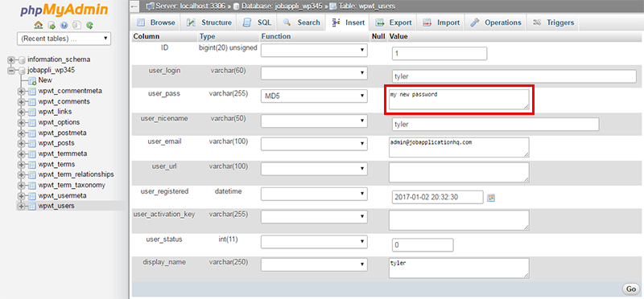Click the gray pages documentation icon
Image resolution: width=644 pixels, height=299 pixels.
(x=76, y=26)
